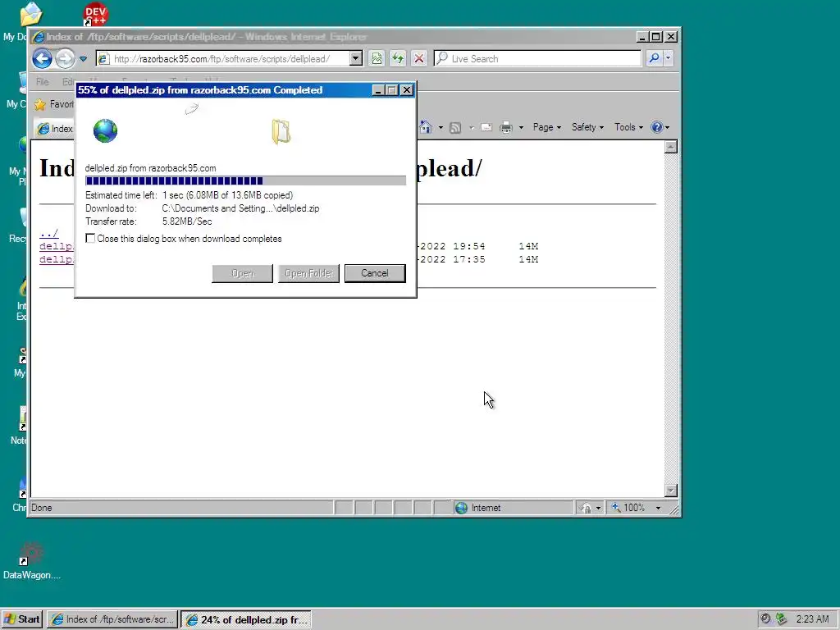The height and width of the screenshot is (630, 840).
Task: Open the Page menu
Action: point(546,127)
